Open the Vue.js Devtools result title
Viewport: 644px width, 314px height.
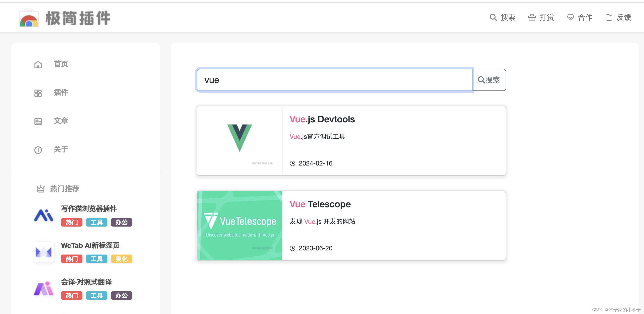322,119
